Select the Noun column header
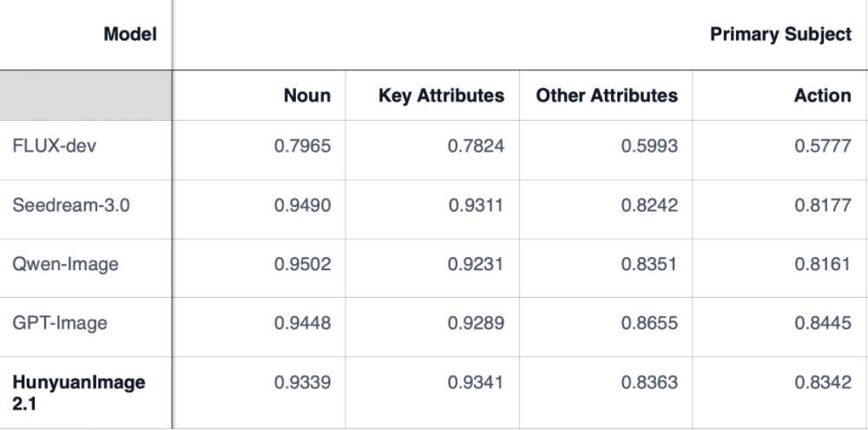Viewport: 868px width, 430px height. [x=307, y=96]
